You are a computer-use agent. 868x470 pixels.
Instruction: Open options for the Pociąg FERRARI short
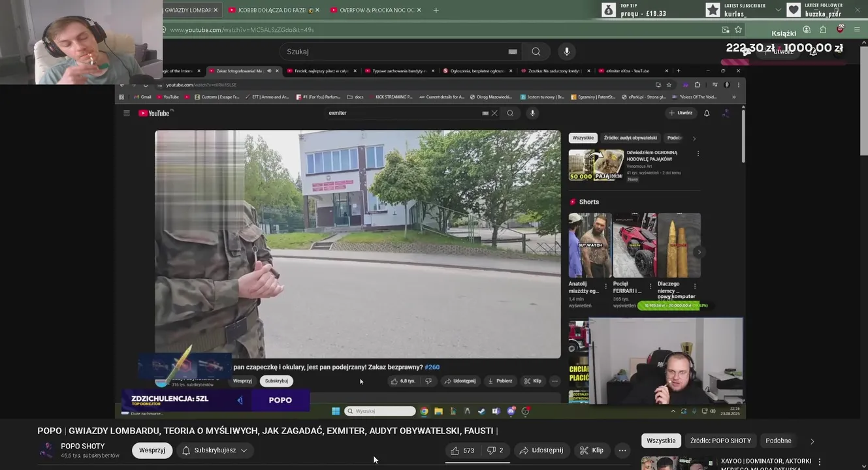click(651, 286)
